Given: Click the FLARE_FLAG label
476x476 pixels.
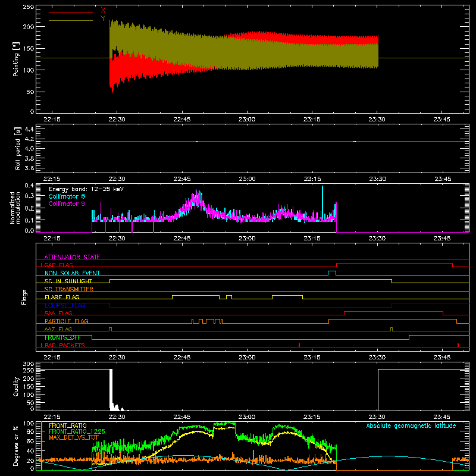Looking at the screenshot, I should (x=62, y=297).
